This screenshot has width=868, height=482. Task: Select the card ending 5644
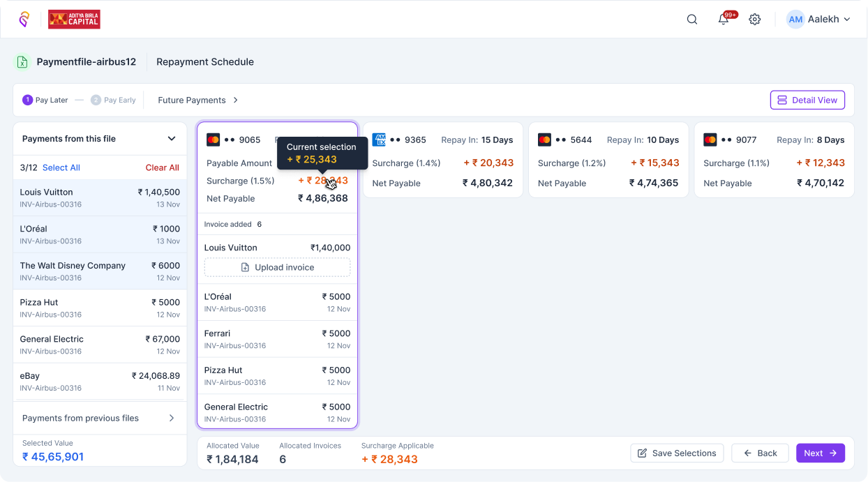[x=608, y=160]
